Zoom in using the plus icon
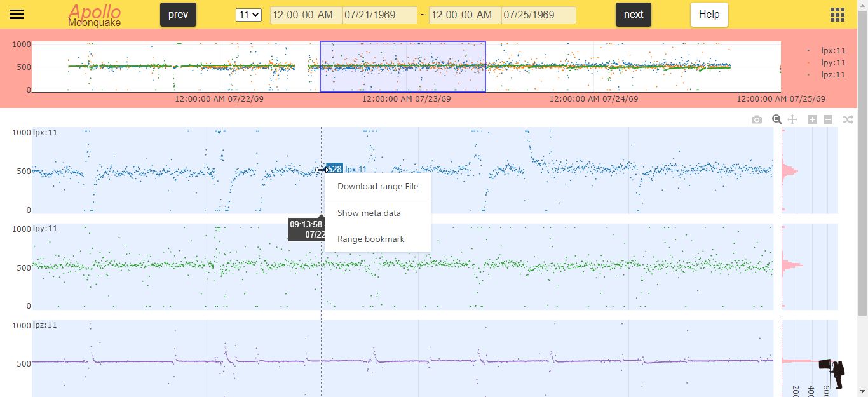The image size is (868, 397). 812,119
